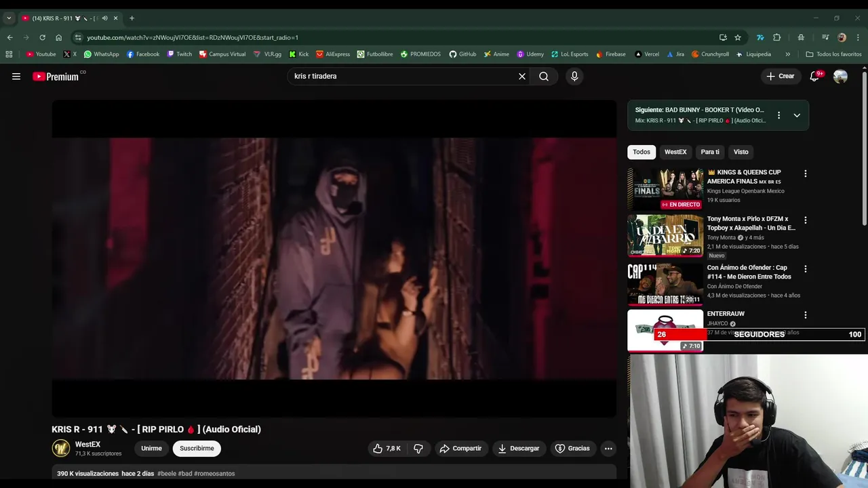This screenshot has height=488, width=868.
Task: Open the WhatsApp bookmark
Action: coord(101,54)
